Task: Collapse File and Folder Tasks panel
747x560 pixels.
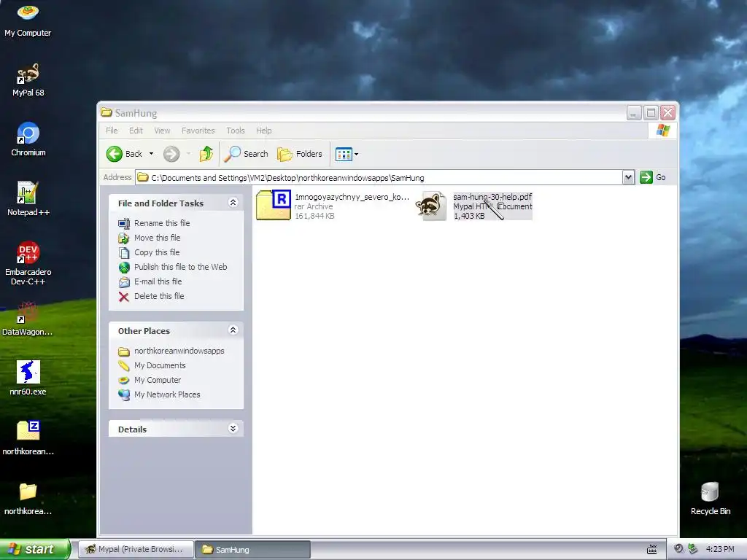Action: click(233, 203)
